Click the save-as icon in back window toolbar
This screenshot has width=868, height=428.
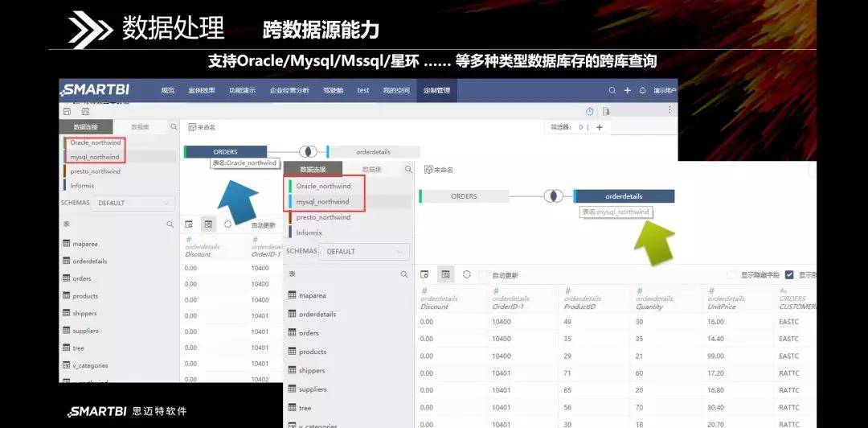[x=85, y=112]
